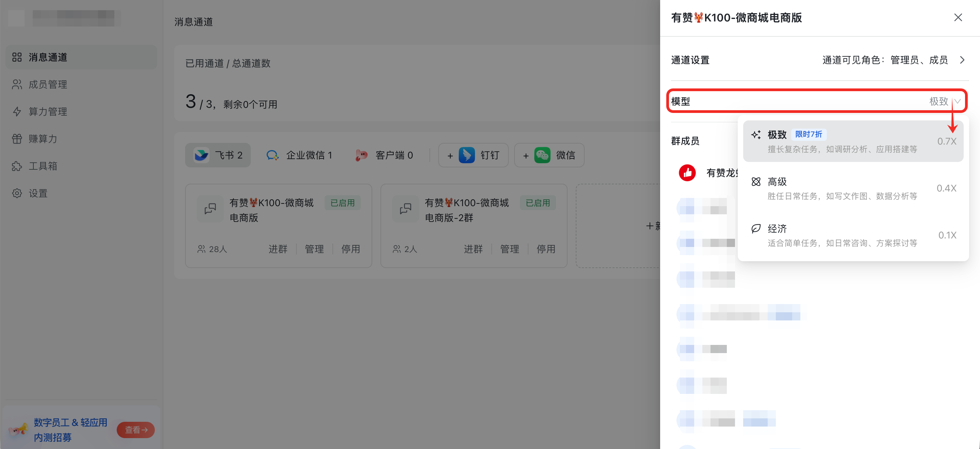Click the 数字员工 & 轻应用内测招募 banner text

71,430
